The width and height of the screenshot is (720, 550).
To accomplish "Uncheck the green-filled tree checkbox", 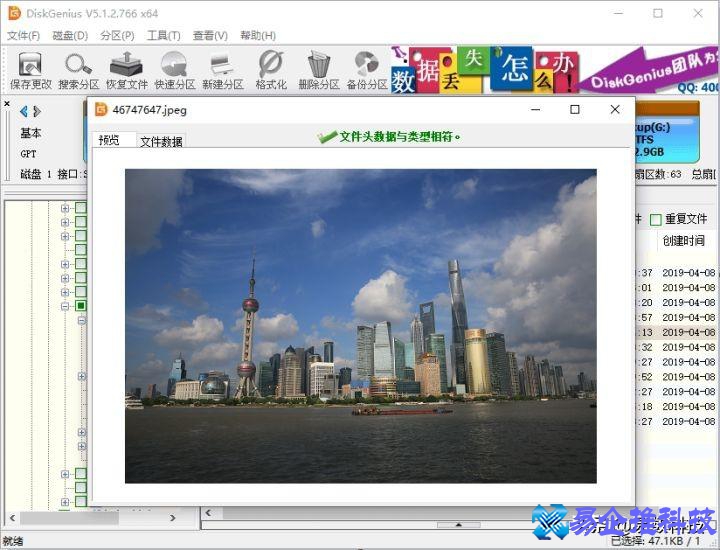I will [x=81, y=306].
